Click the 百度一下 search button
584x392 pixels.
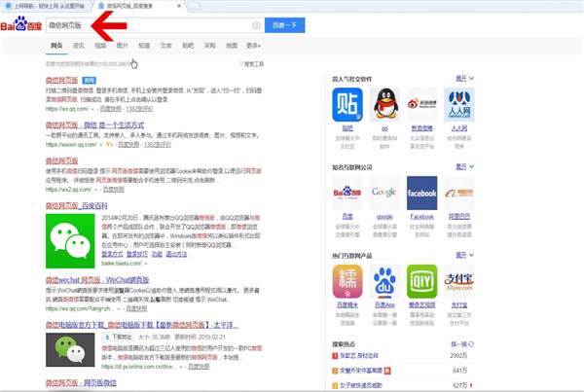tap(285, 25)
